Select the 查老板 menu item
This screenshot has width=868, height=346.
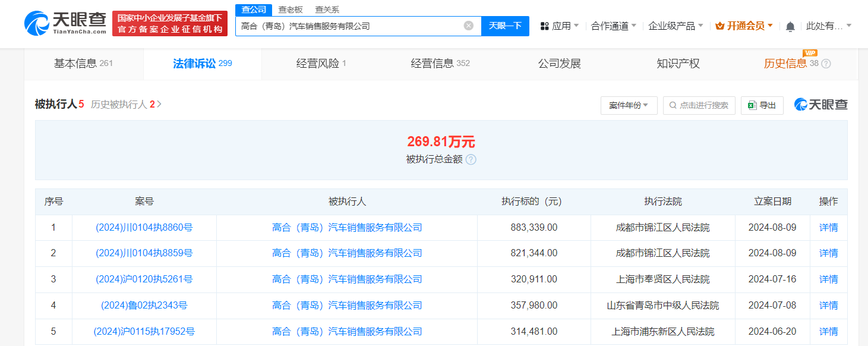pos(291,10)
